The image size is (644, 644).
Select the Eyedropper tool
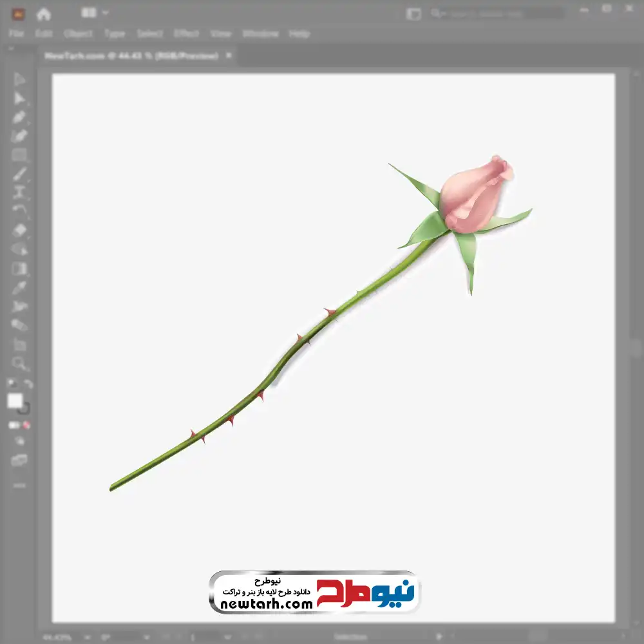click(x=19, y=288)
